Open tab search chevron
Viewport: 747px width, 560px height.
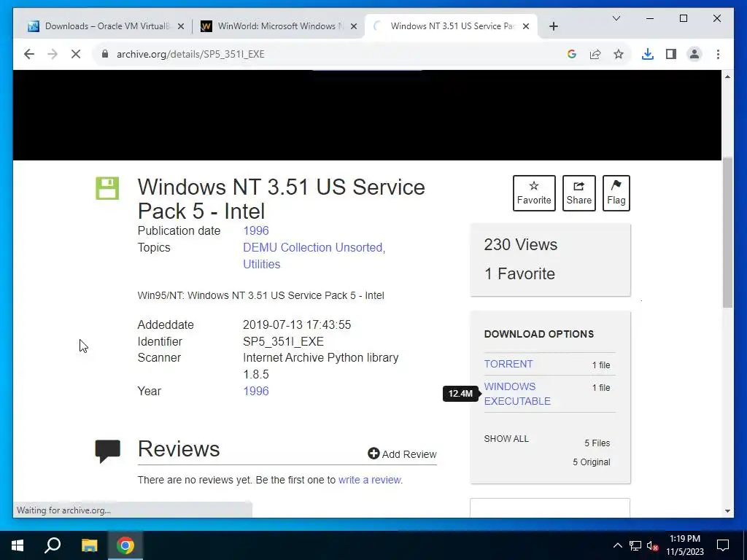616,18
